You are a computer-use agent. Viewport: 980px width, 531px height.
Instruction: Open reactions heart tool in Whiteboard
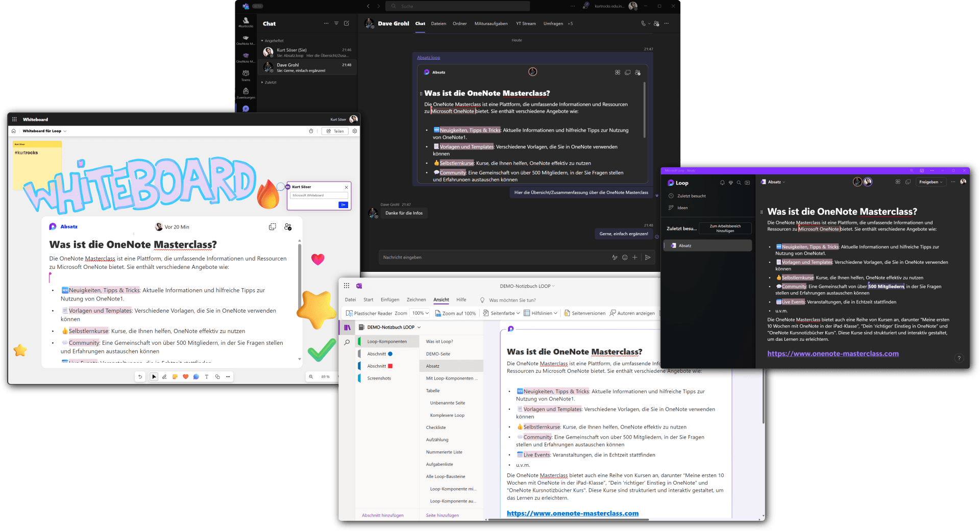[x=186, y=377]
